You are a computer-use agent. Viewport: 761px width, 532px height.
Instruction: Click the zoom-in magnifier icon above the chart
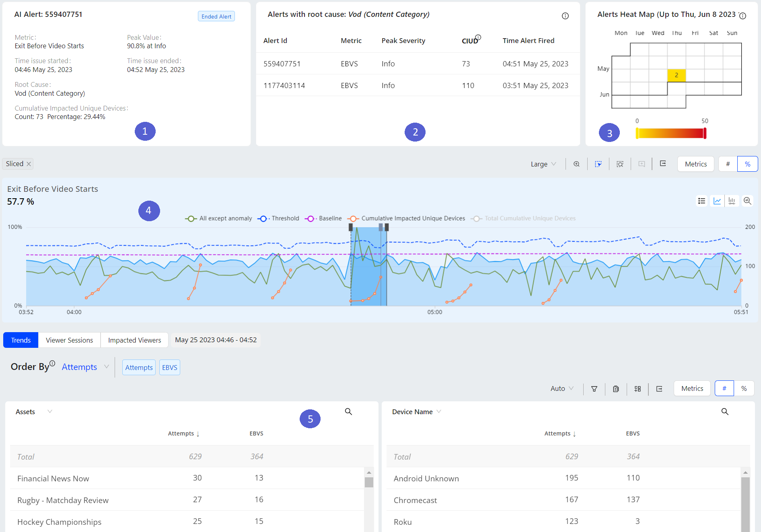[576, 164]
